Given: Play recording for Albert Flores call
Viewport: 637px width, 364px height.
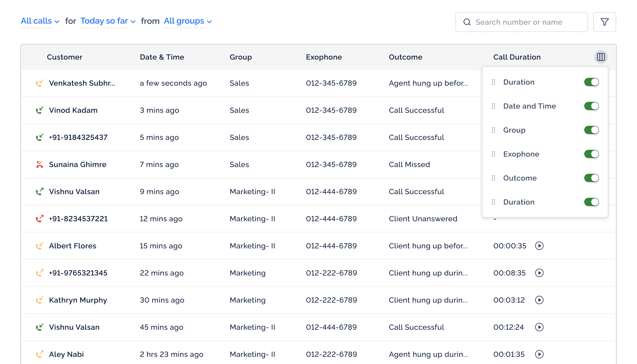Looking at the screenshot, I should (539, 246).
